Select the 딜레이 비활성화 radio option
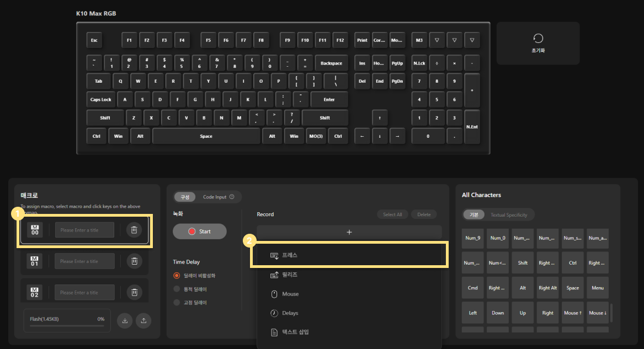Screen dimensions: 644x349 177,276
